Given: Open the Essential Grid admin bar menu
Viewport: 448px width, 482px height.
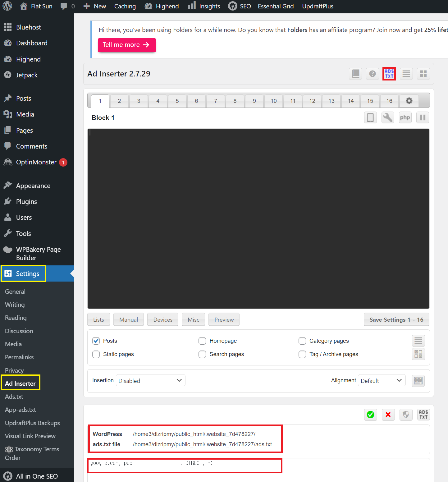Looking at the screenshot, I should click(276, 6).
